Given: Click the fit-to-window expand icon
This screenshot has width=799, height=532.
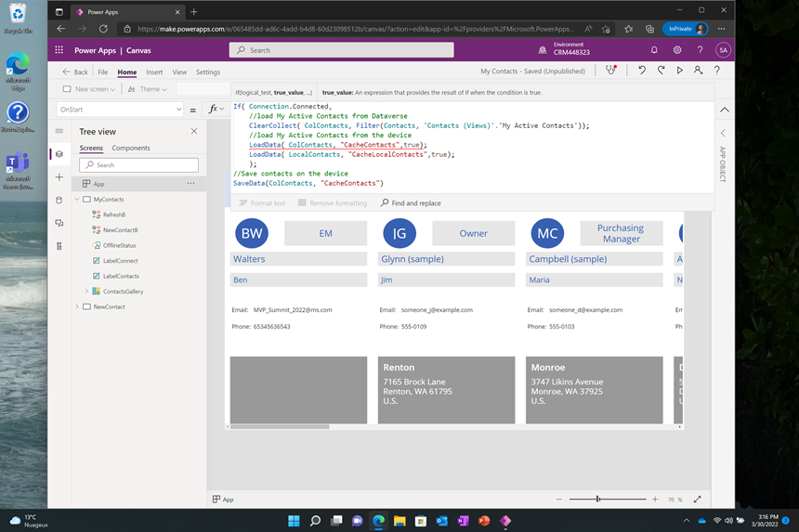Looking at the screenshot, I should point(698,500).
